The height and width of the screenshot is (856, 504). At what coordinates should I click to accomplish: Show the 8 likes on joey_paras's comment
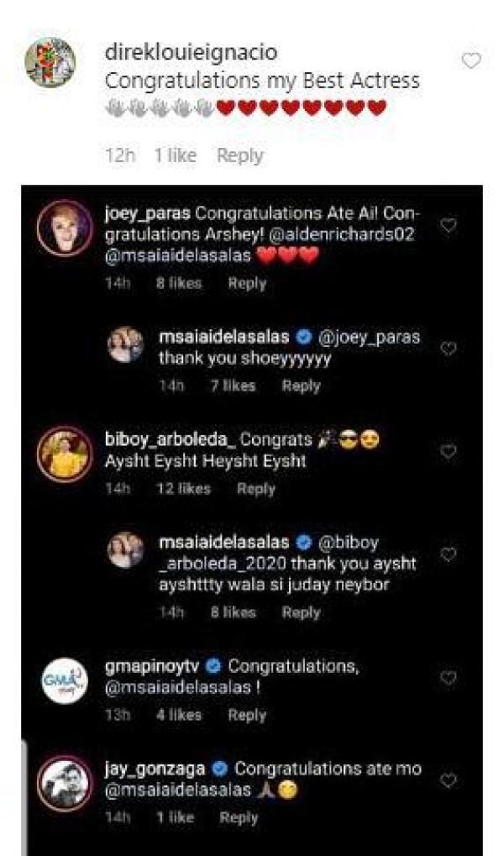pyautogui.click(x=179, y=284)
